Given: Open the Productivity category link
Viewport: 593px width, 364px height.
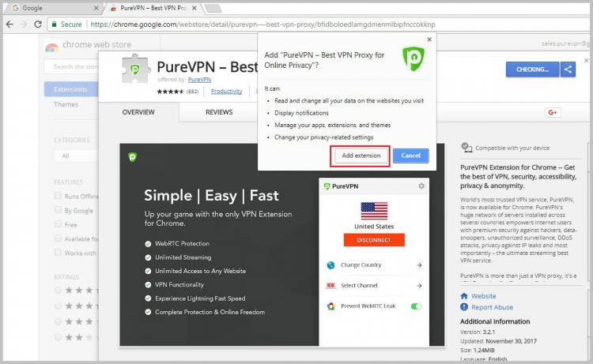Looking at the screenshot, I should (227, 92).
